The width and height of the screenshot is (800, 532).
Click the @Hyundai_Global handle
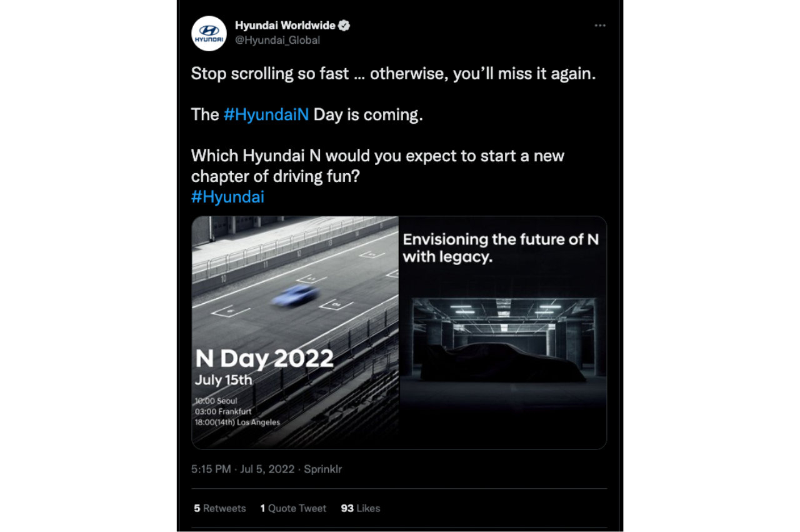(x=277, y=40)
